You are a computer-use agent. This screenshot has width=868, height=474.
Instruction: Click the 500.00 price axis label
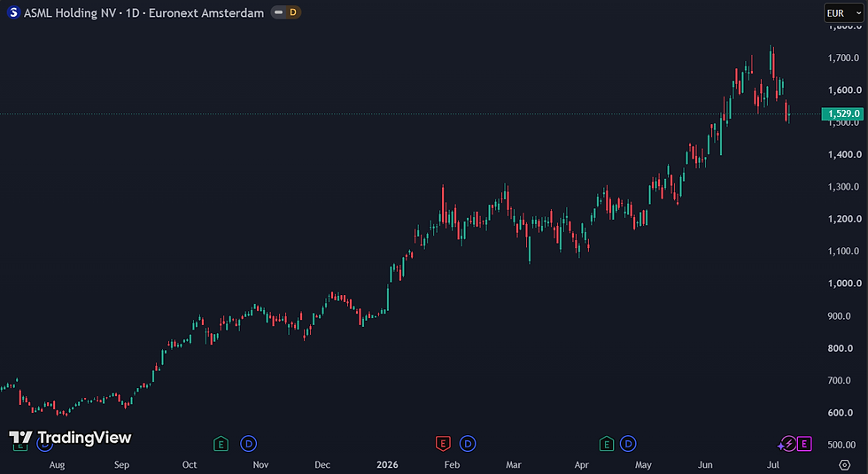[843, 444]
